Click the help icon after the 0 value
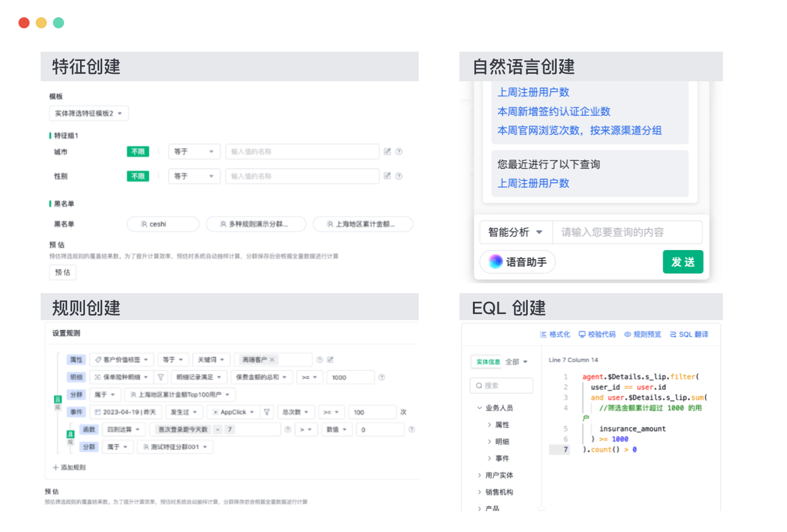The width and height of the screenshot is (787, 532). [x=411, y=429]
